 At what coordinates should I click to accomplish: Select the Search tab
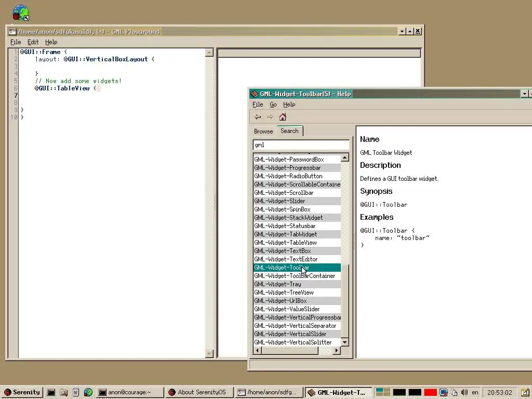coord(289,130)
